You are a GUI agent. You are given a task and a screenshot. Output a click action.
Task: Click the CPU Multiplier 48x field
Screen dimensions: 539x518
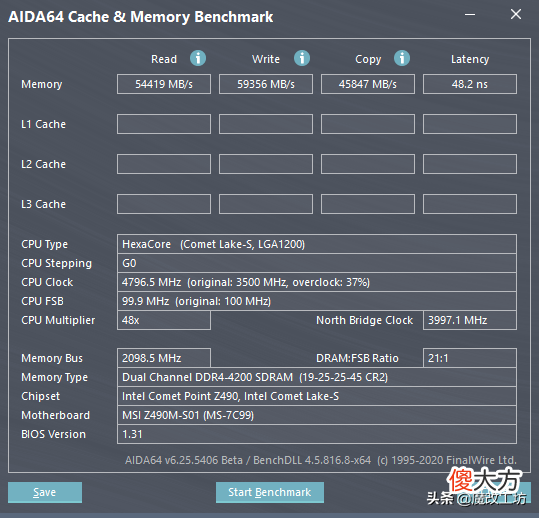164,320
